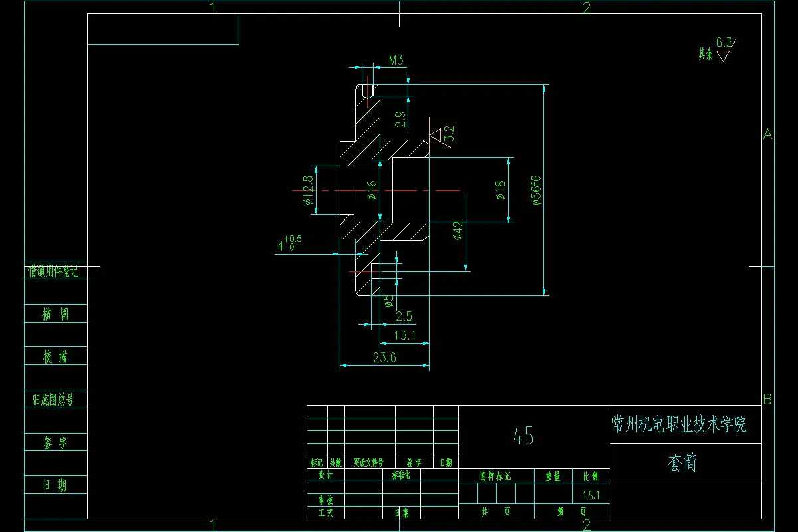Select the 4 +0.5/0 toleranced dimension

[x=290, y=243]
